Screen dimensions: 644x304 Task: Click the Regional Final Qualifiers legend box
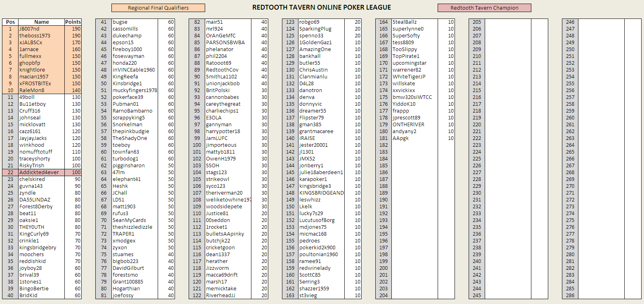(158, 8)
